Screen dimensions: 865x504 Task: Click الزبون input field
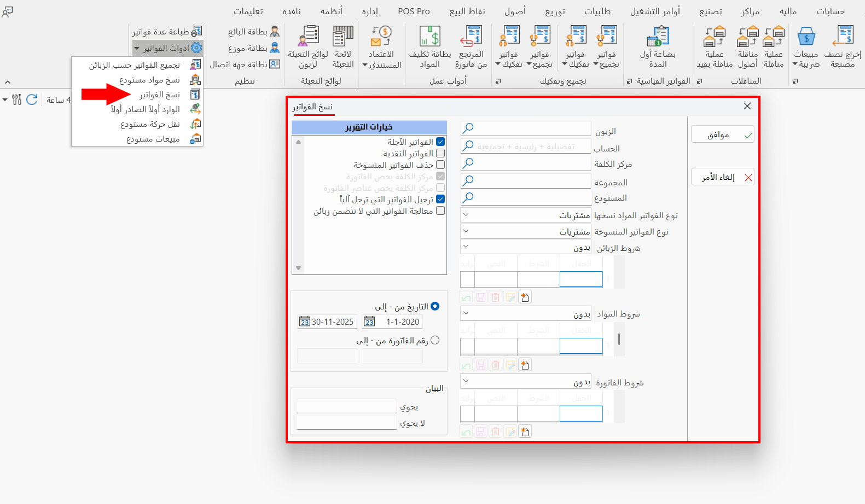(x=525, y=128)
